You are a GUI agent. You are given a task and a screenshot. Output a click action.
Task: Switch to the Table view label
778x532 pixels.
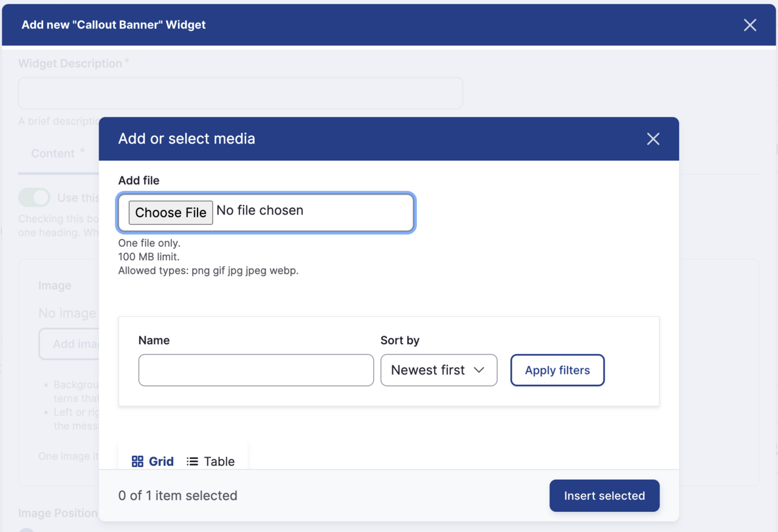(219, 461)
